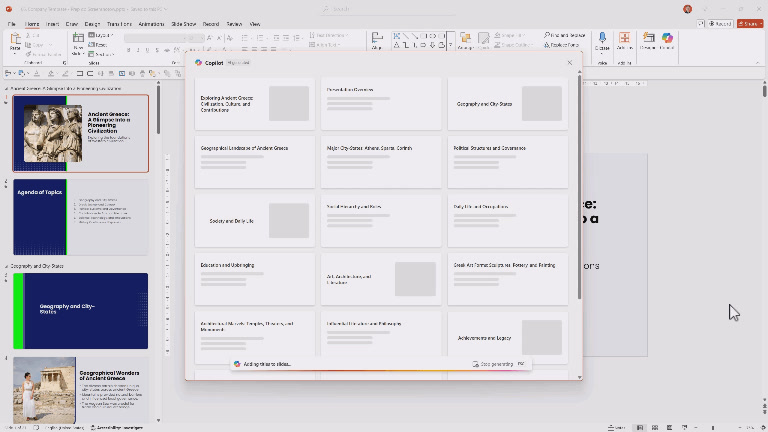Click the Record button at top right
The image size is (768, 432).
coord(720,24)
